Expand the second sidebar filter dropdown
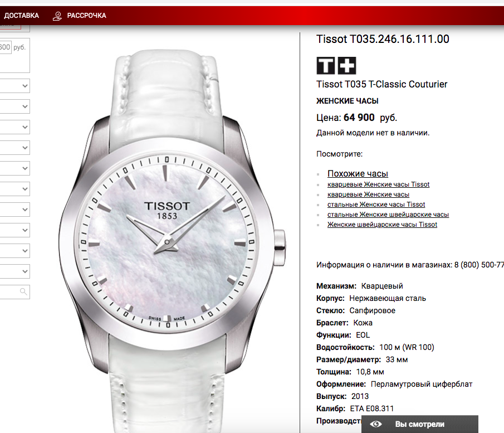Screen dimensions: 504x433 pos(15,106)
